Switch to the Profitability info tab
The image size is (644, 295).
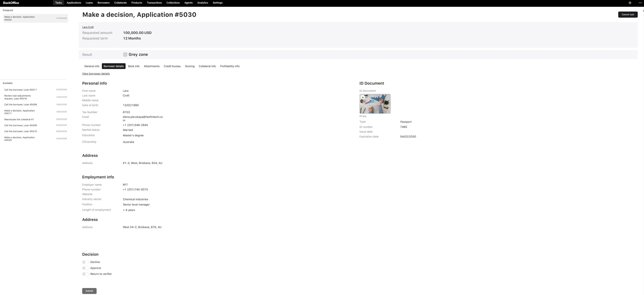(x=230, y=66)
